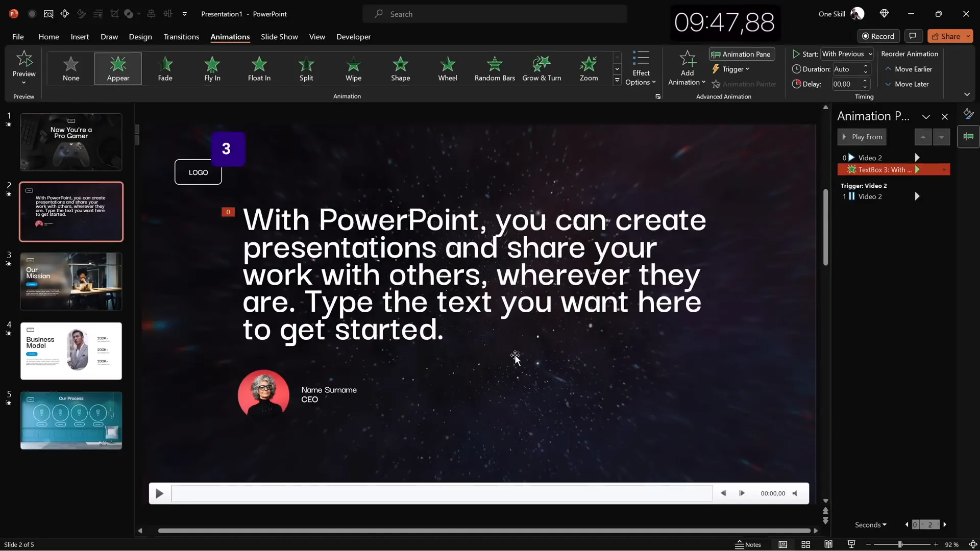Image resolution: width=980 pixels, height=551 pixels.
Task: Switch to the Transitions tab
Action: pyautogui.click(x=181, y=37)
